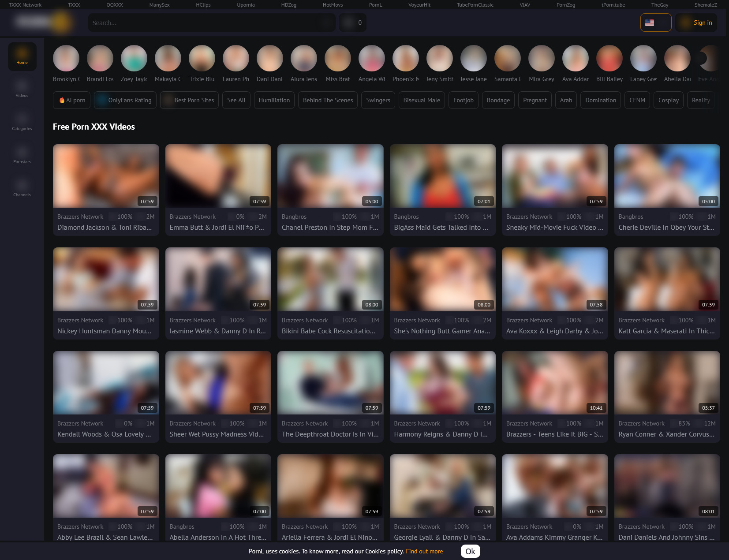Open the language selector with US flag

point(656,22)
